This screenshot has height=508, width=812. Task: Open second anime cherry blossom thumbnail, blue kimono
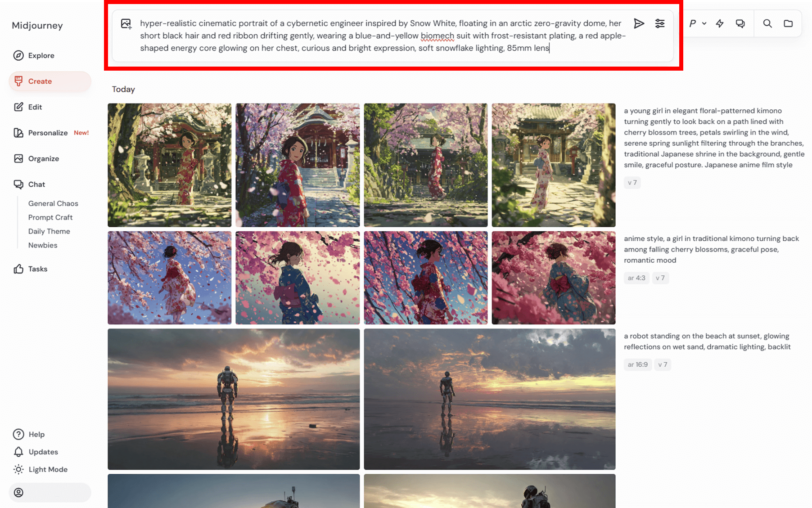(x=298, y=278)
